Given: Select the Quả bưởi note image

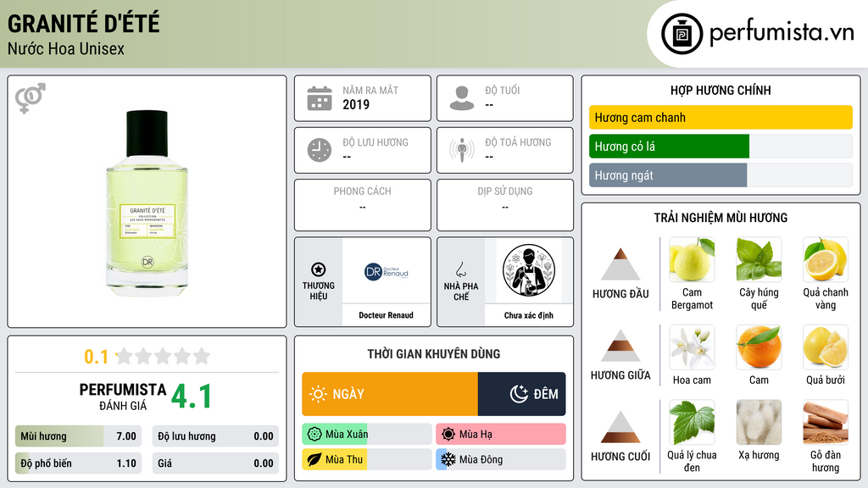Looking at the screenshot, I should [x=826, y=347].
